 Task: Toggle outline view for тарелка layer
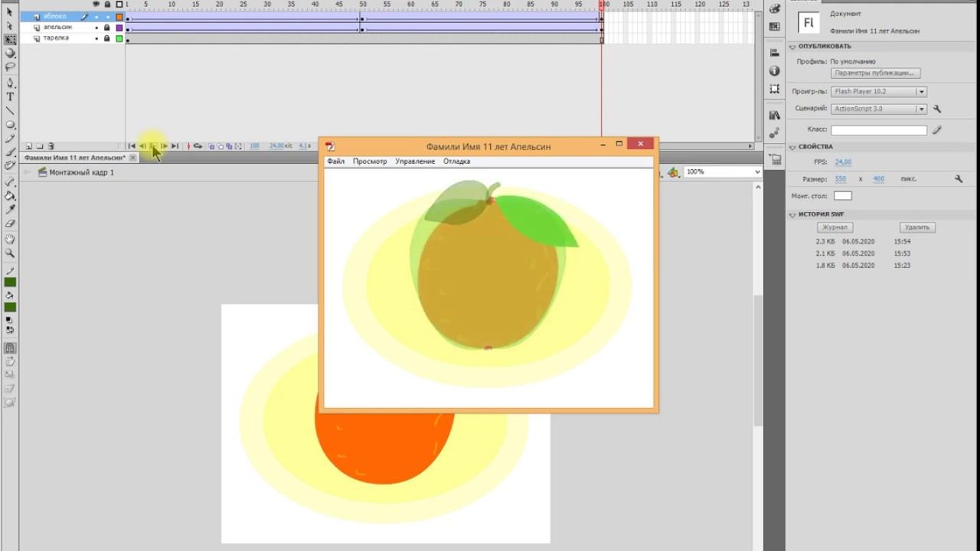click(x=119, y=38)
